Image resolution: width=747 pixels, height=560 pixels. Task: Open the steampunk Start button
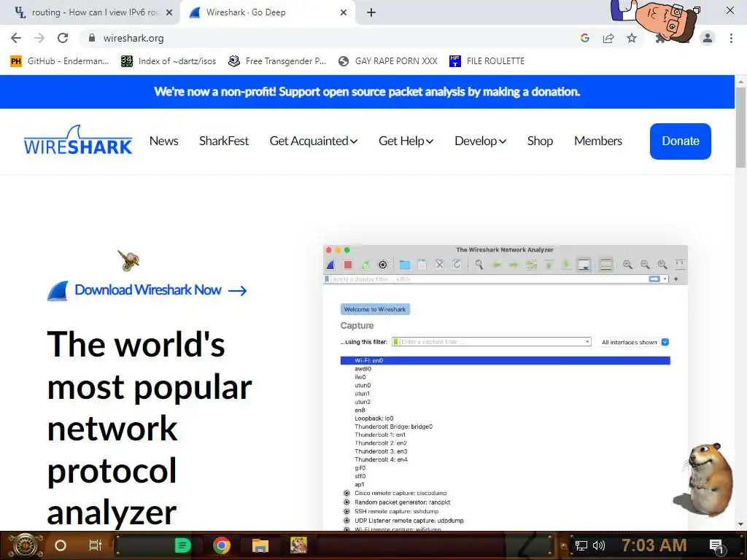tap(25, 545)
